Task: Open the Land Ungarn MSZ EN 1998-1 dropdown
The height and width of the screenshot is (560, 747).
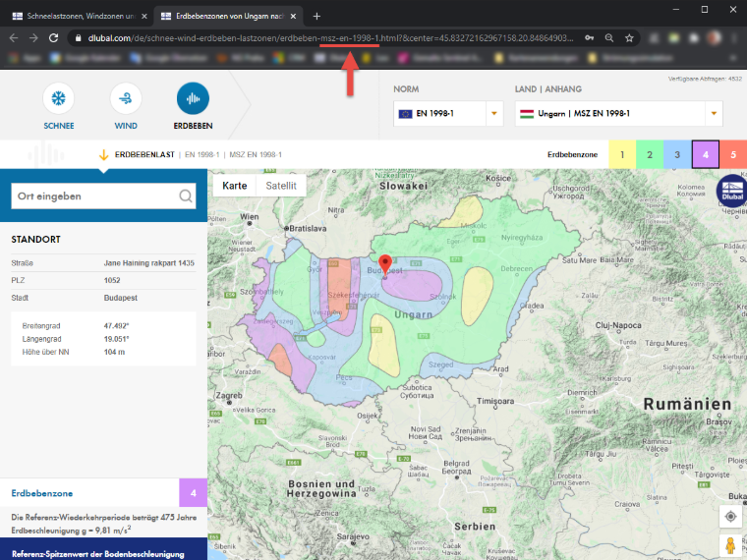Action: (x=619, y=113)
